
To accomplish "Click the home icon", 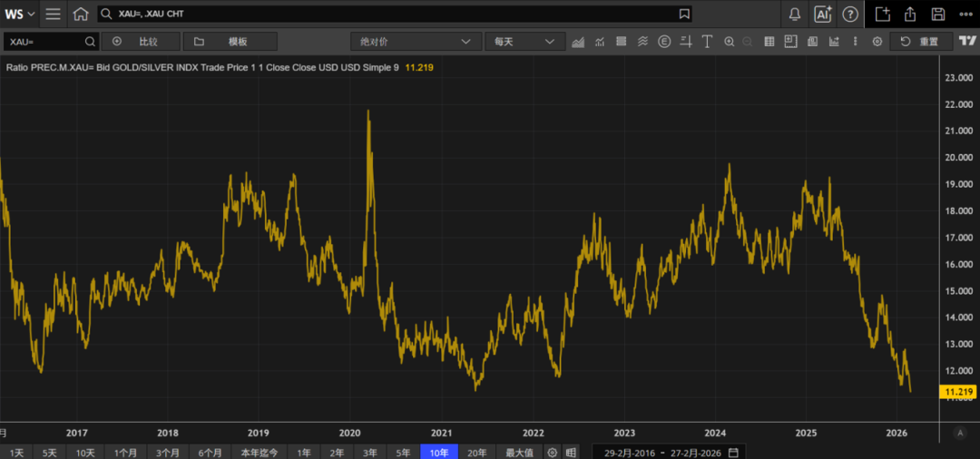I will tap(81, 14).
